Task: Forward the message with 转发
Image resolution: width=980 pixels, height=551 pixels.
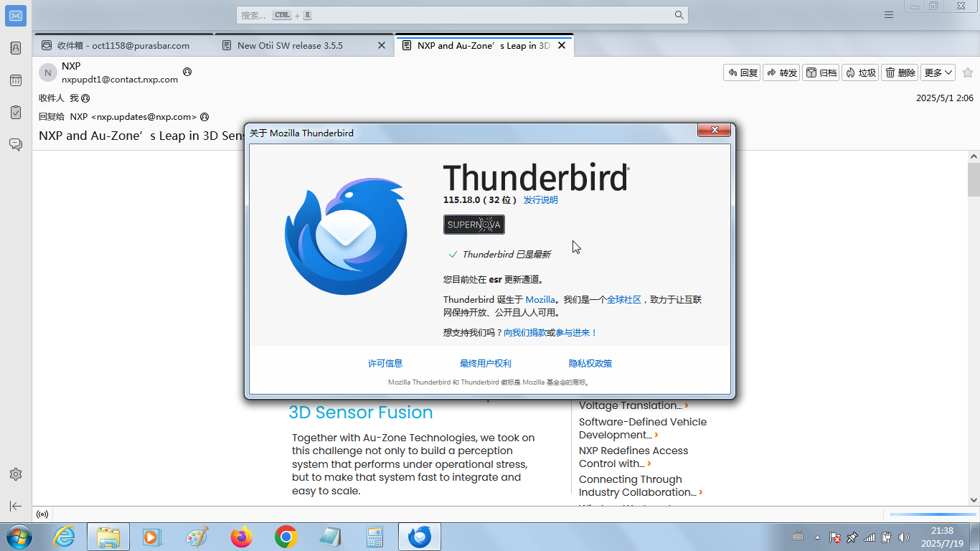Action: [781, 72]
